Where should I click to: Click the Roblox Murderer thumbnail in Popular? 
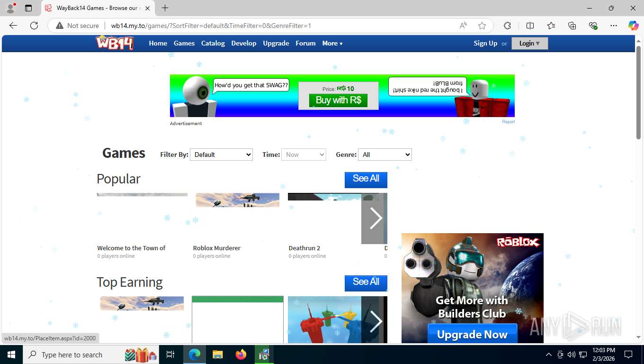click(x=237, y=200)
